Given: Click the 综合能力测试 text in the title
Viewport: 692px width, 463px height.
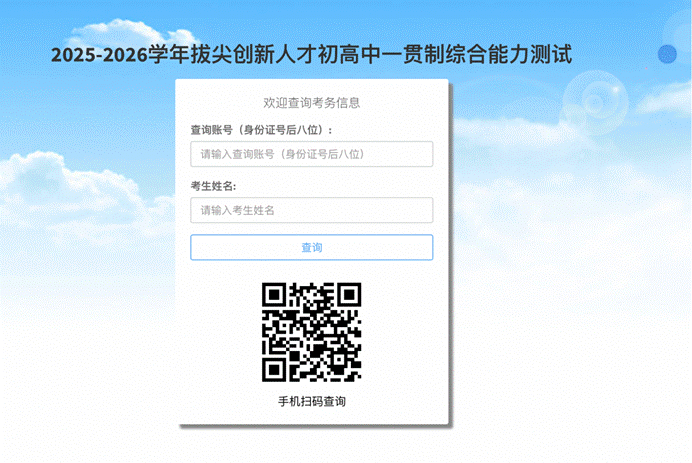Looking at the screenshot, I should (509, 55).
